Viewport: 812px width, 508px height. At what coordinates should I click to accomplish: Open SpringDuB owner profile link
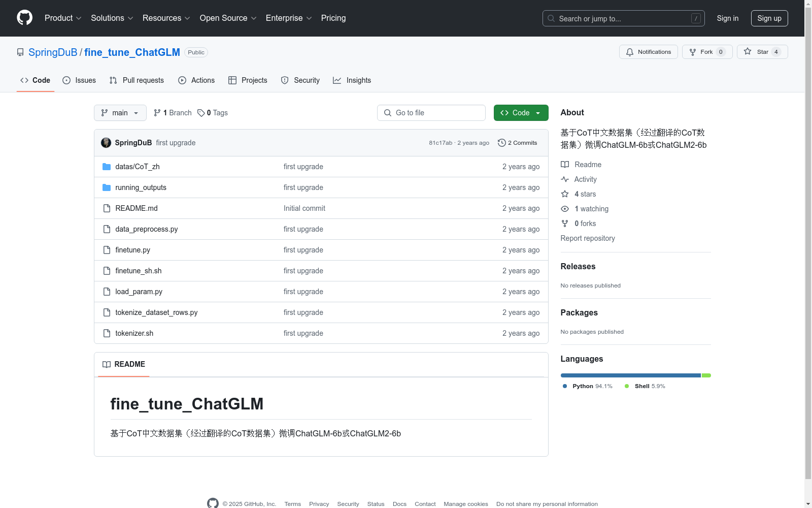(x=53, y=52)
